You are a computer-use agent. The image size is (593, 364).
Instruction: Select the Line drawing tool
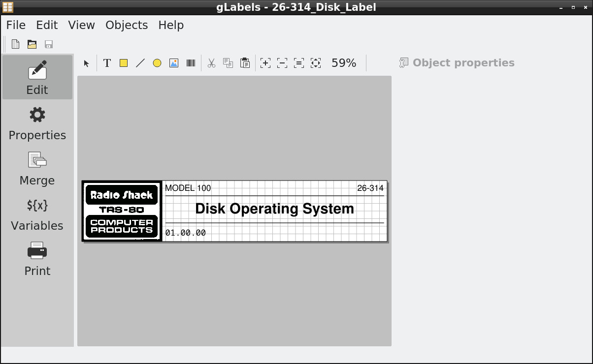pos(140,63)
